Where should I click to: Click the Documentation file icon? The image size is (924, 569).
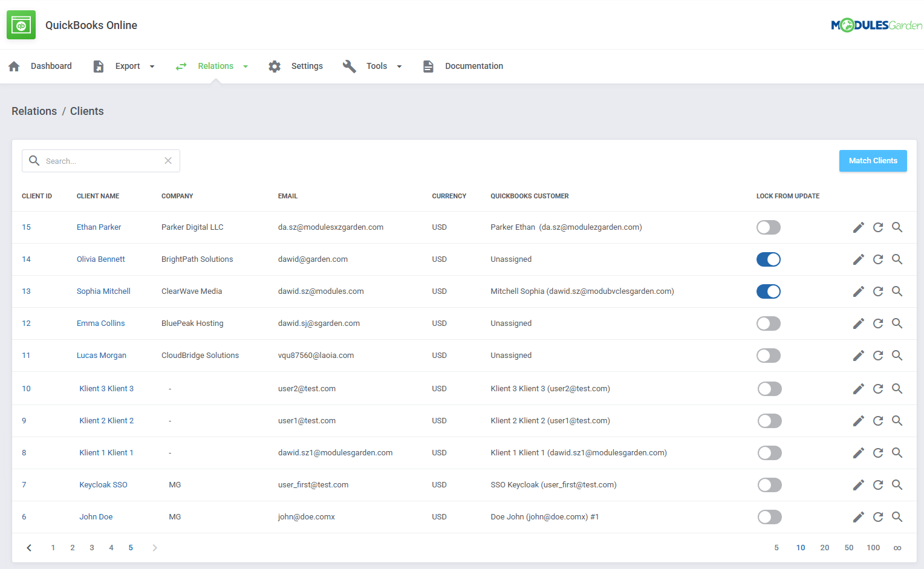[x=428, y=67]
